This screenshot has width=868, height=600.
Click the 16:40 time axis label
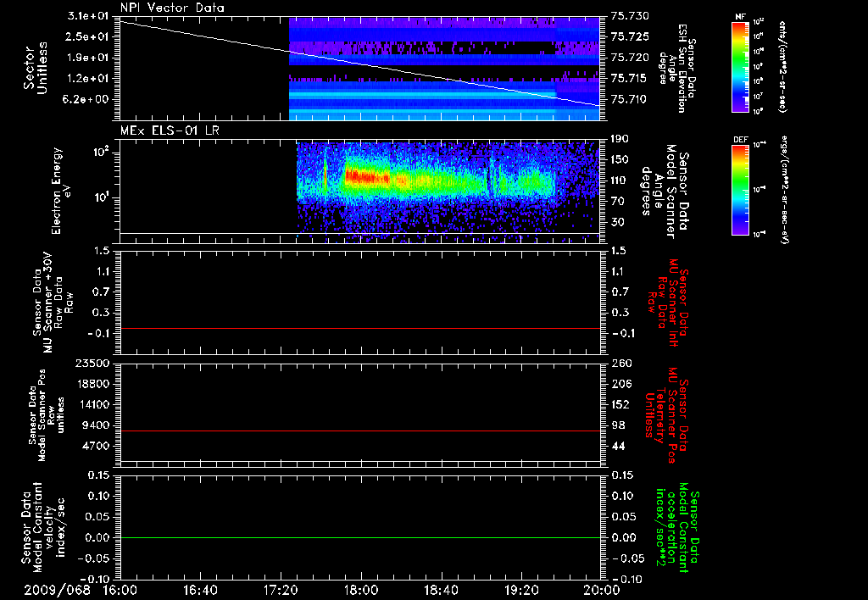pyautogui.click(x=200, y=590)
